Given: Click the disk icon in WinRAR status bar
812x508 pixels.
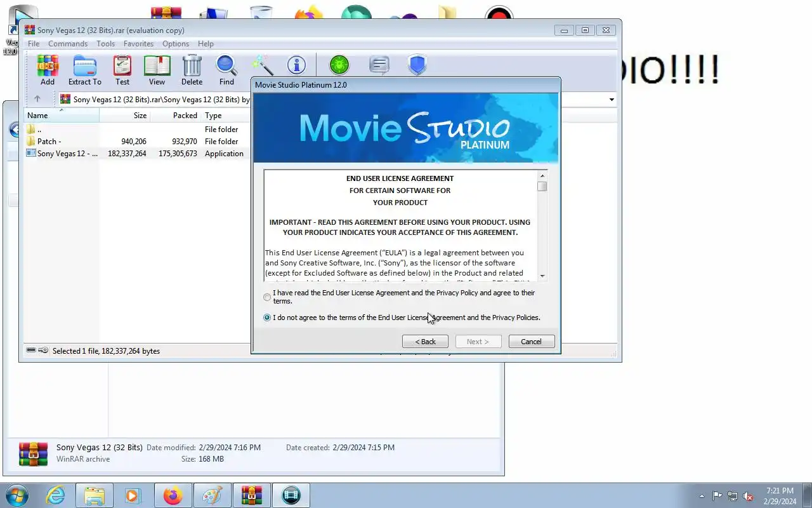Looking at the screenshot, I should point(30,351).
